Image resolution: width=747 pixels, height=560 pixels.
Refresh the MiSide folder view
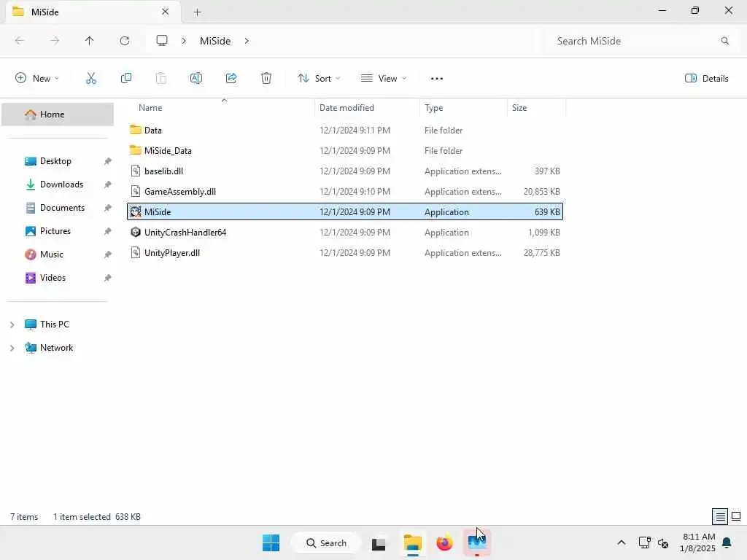tap(125, 41)
